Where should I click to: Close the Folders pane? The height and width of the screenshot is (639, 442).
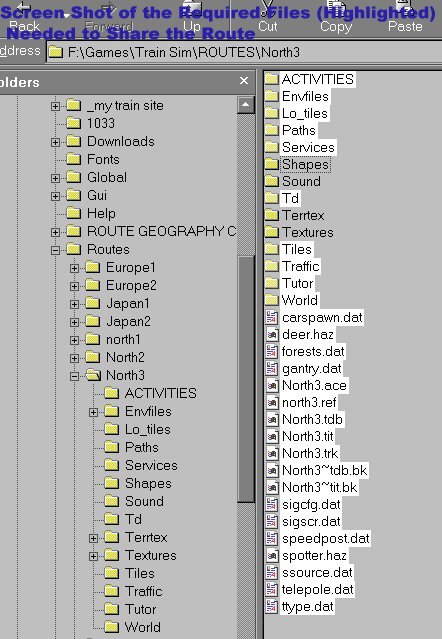point(244,81)
